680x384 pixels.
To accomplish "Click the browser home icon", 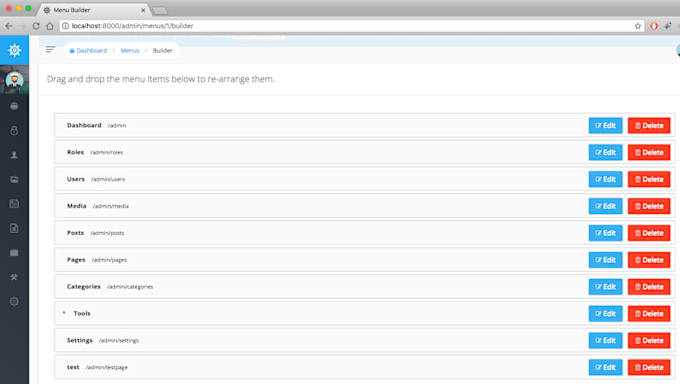I will pyautogui.click(x=50, y=26).
